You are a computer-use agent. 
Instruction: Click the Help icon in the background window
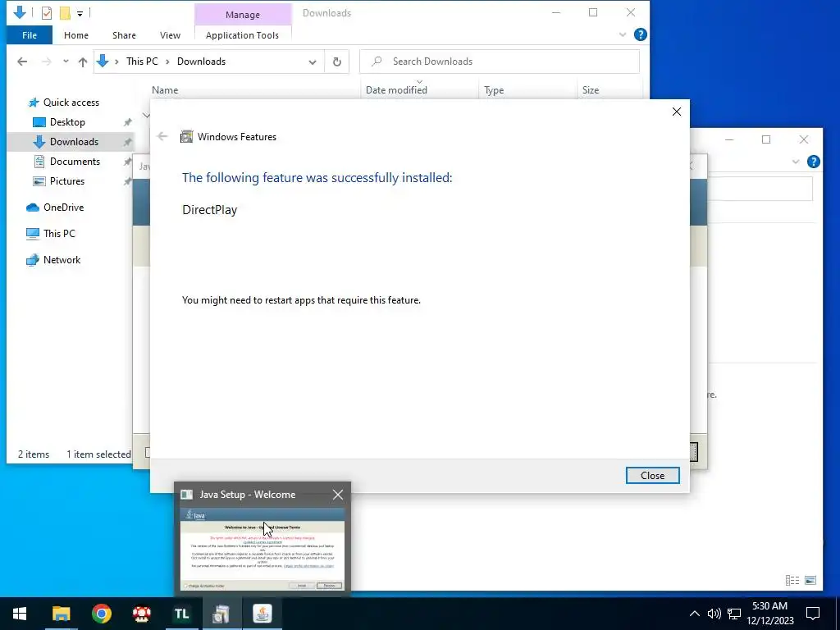point(813,162)
